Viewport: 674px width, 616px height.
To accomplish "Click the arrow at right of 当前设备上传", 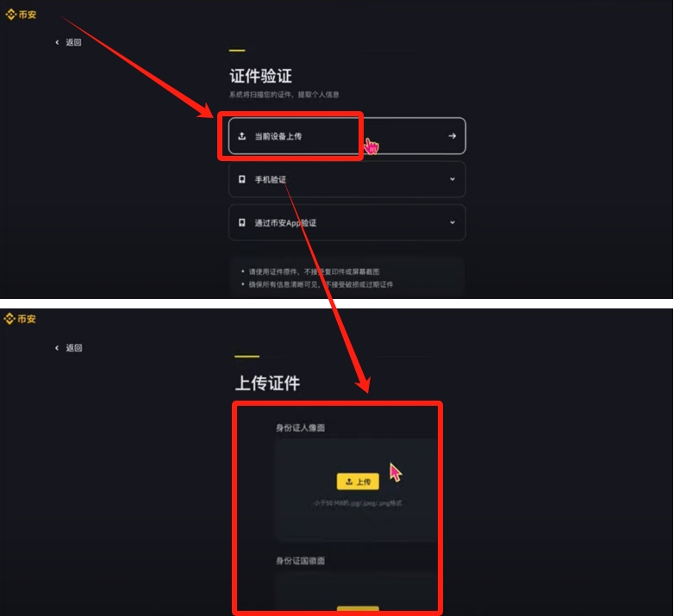I will (452, 136).
